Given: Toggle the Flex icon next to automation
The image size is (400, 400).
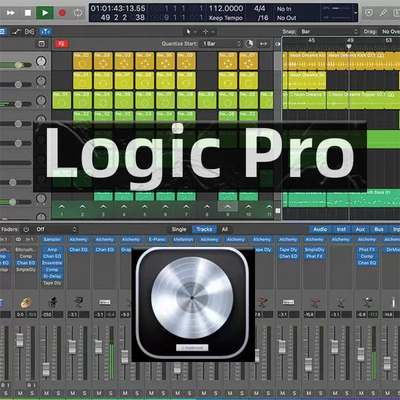Looking at the screenshot, I should (29, 32).
